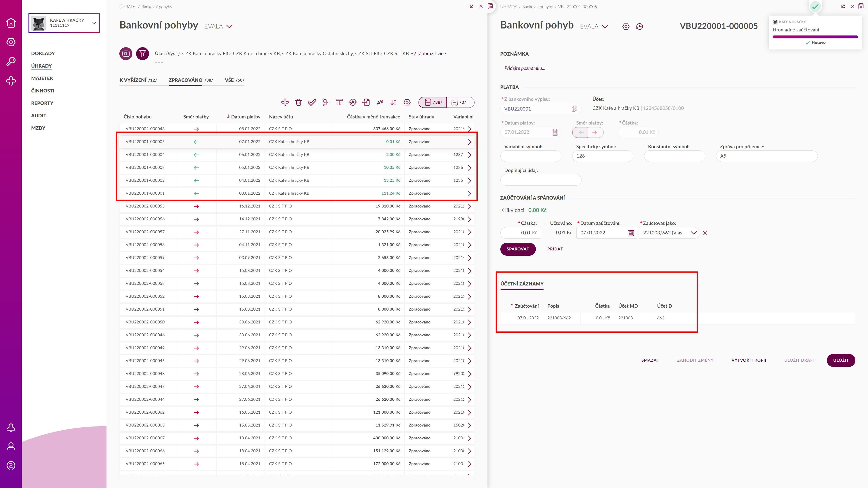Open the help question mark icon

[11, 466]
